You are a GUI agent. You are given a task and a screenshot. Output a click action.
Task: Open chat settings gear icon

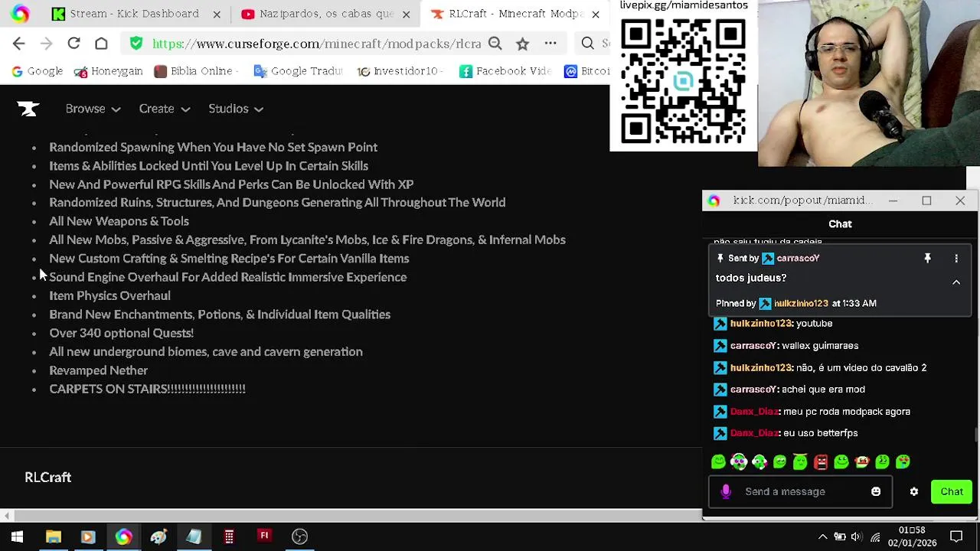(914, 491)
